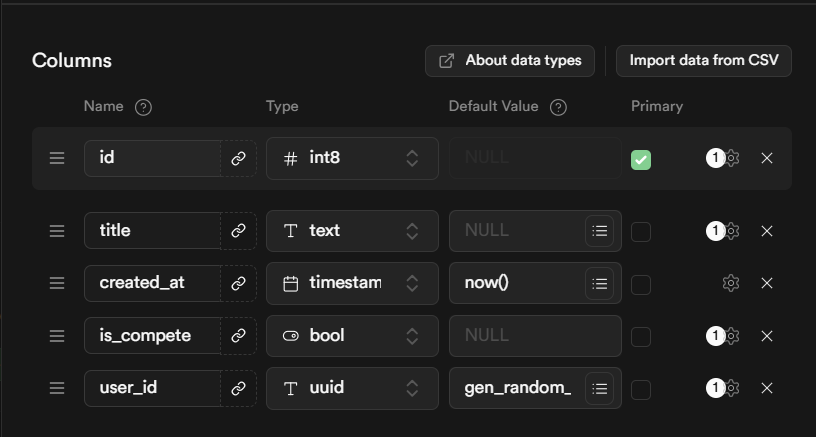Enable Primary checkbox for user_id column
816x437 pixels.
coord(641,388)
